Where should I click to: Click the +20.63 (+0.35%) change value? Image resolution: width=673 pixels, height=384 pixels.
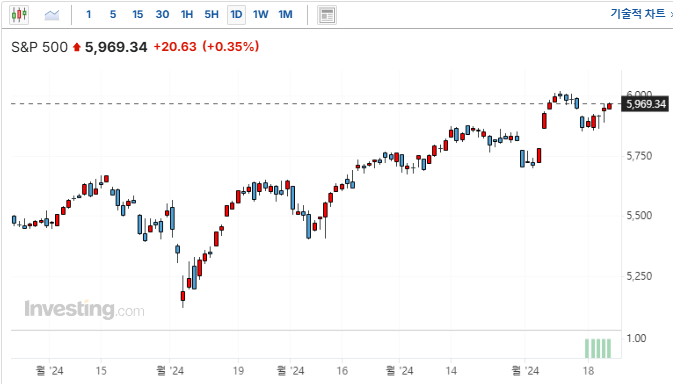pyautogui.click(x=206, y=46)
